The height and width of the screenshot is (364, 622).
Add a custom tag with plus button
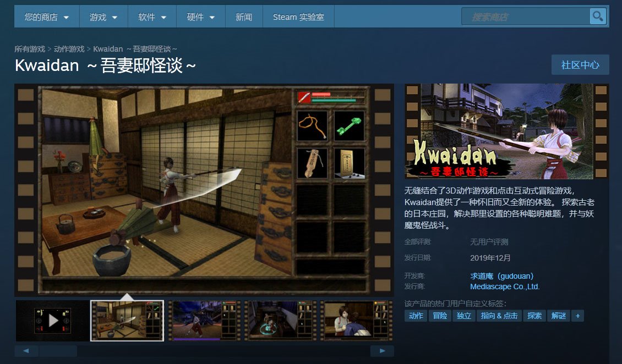(577, 316)
